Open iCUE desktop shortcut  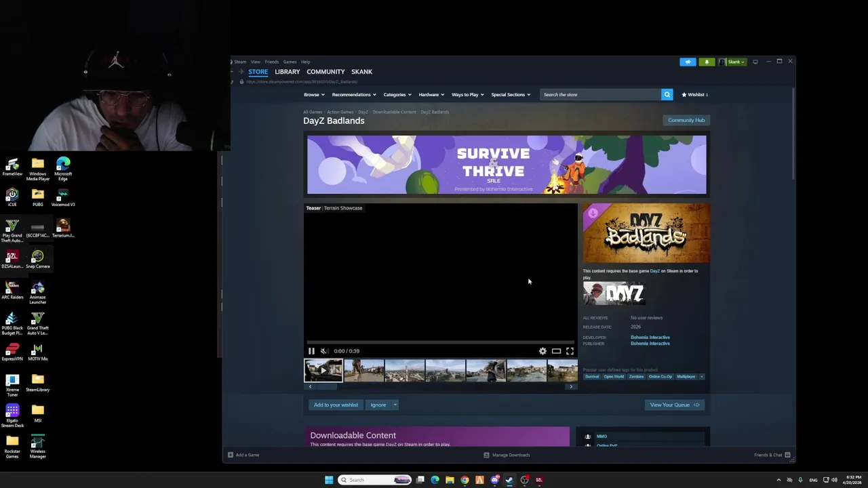[x=12, y=197]
